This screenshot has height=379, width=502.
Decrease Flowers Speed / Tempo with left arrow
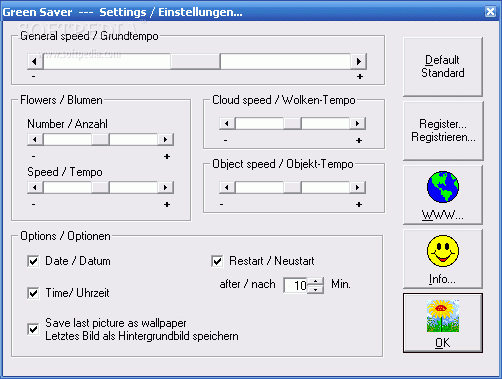[x=35, y=187]
